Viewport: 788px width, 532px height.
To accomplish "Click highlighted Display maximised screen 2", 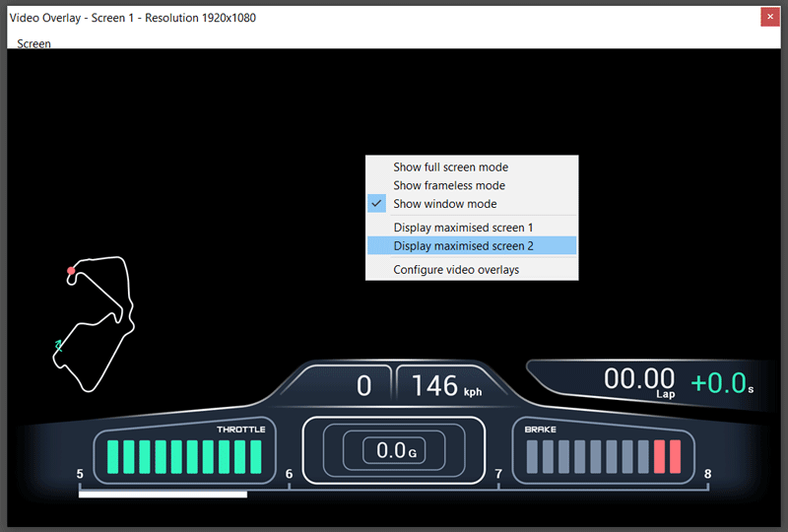I will [x=462, y=246].
